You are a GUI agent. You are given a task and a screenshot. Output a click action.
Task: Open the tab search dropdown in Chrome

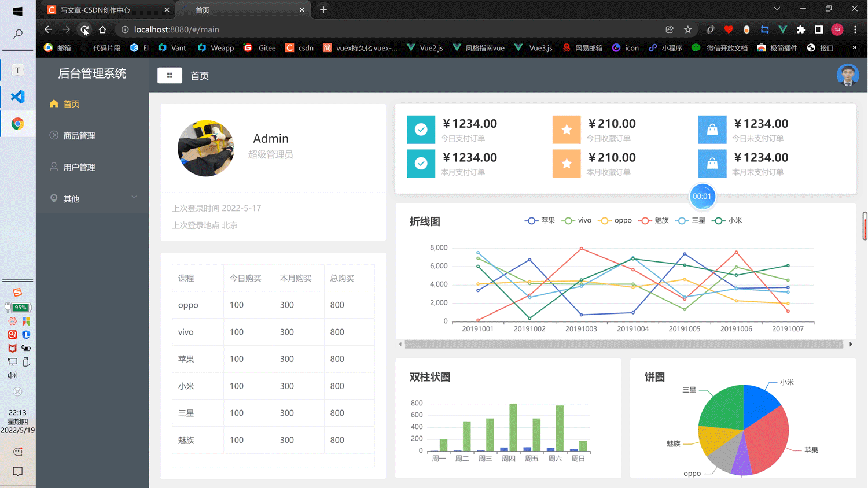(x=777, y=9)
